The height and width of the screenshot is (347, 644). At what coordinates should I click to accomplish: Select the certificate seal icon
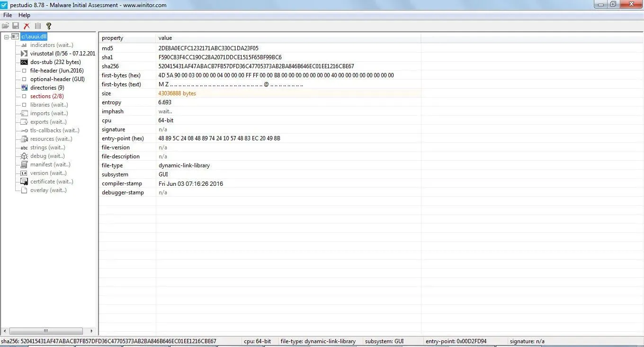point(23,182)
